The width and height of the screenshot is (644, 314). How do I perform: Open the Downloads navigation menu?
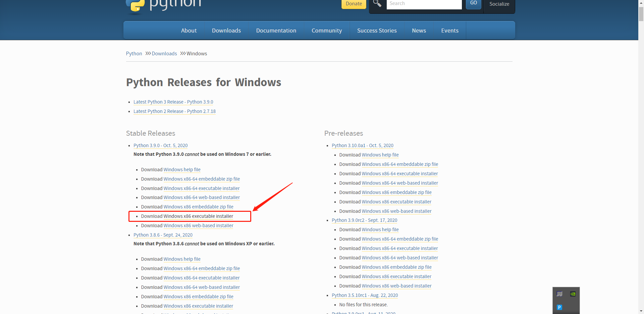[x=226, y=30]
